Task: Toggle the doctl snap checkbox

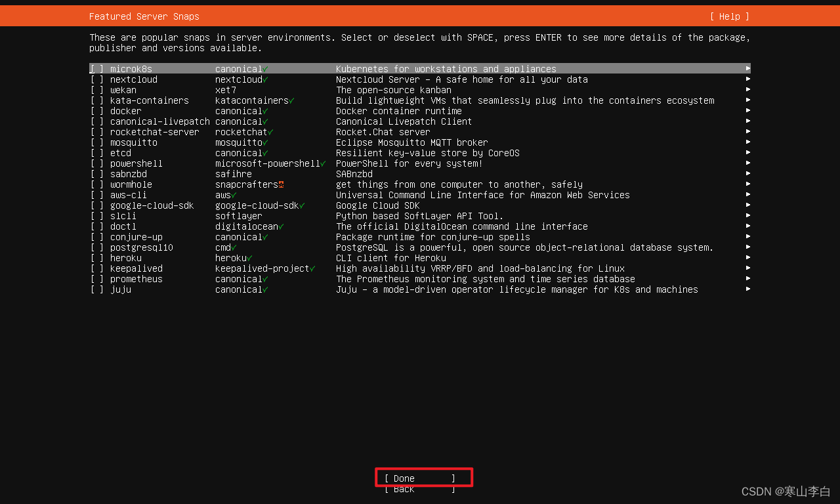Action: [x=97, y=226]
